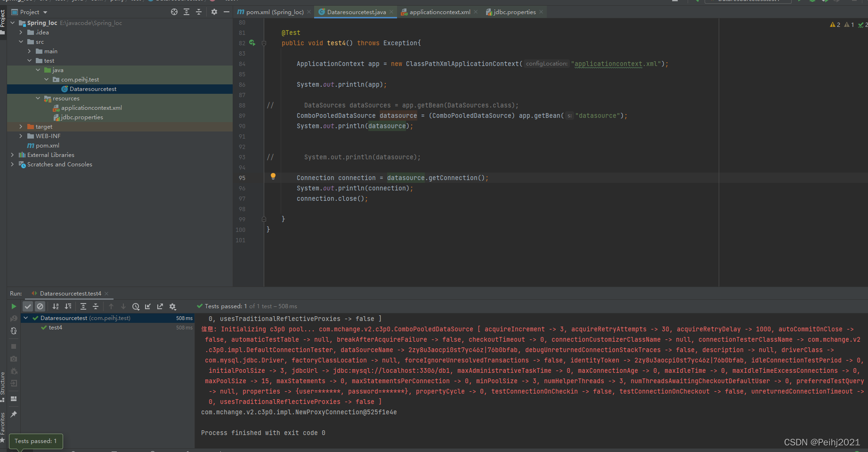The height and width of the screenshot is (452, 868).
Task: Open the Project view dropdown
Action: pos(45,12)
